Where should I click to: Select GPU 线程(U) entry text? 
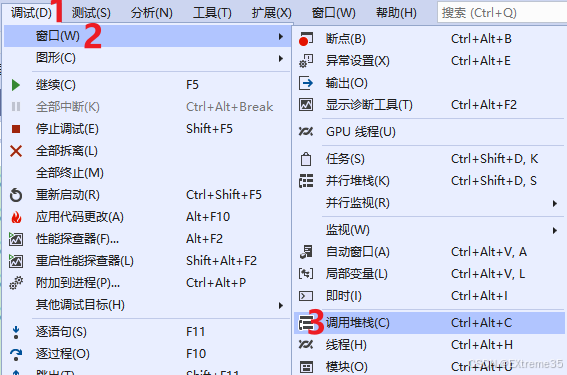coord(361,132)
